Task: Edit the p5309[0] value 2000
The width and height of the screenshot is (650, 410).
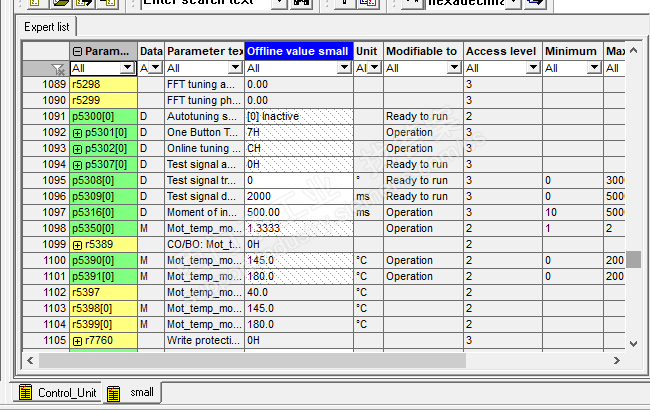Action: [x=299, y=197]
